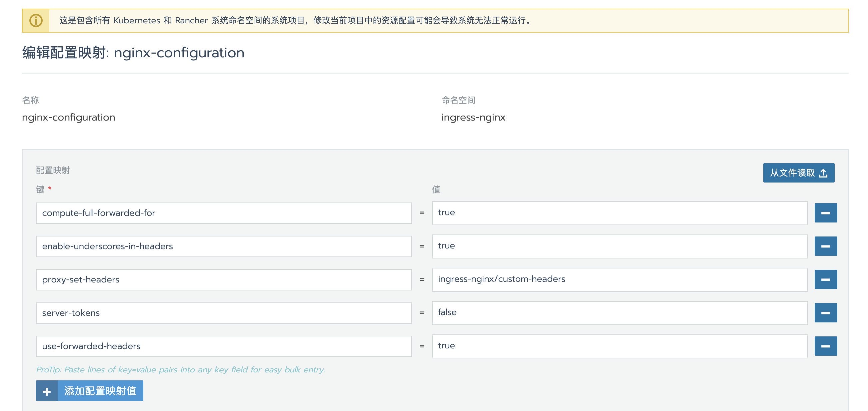Click the 配置映射 section label
Image resolution: width=868 pixels, height=411 pixels.
(53, 170)
